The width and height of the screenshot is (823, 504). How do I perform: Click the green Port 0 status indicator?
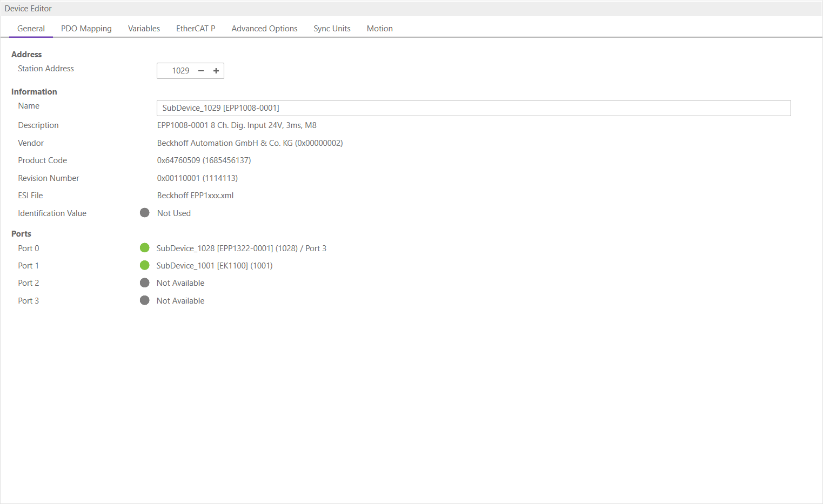point(144,248)
